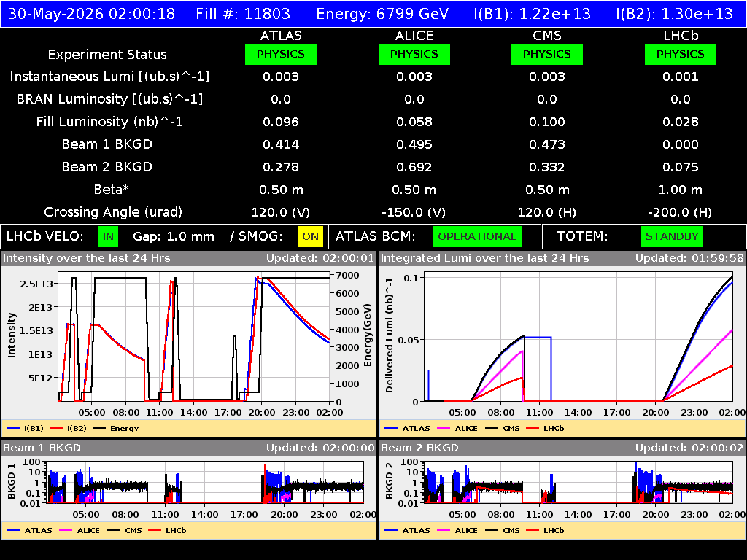This screenshot has width=747, height=560.
Task: Click ALICE crossing angle -150.0 (V)
Action: coord(414,212)
